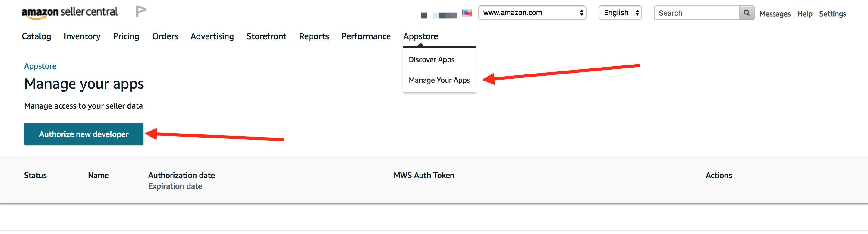Open the Help link
This screenshot has width=868, height=234.
pos(804,14)
